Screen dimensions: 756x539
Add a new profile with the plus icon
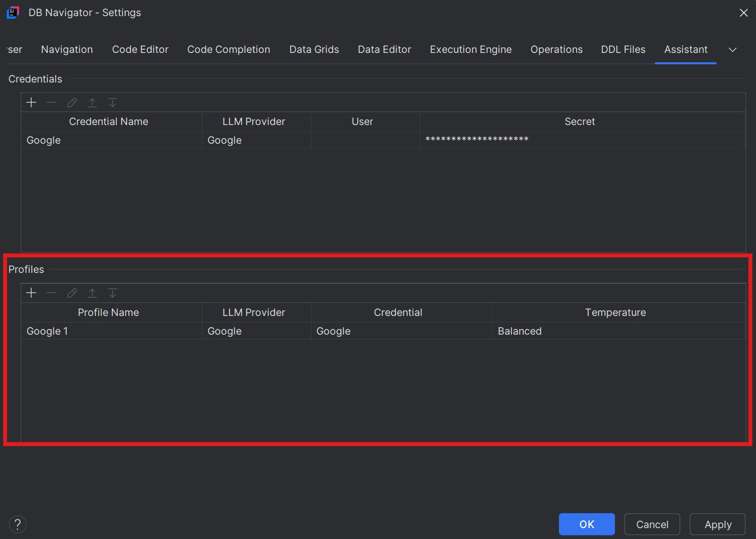click(x=32, y=293)
